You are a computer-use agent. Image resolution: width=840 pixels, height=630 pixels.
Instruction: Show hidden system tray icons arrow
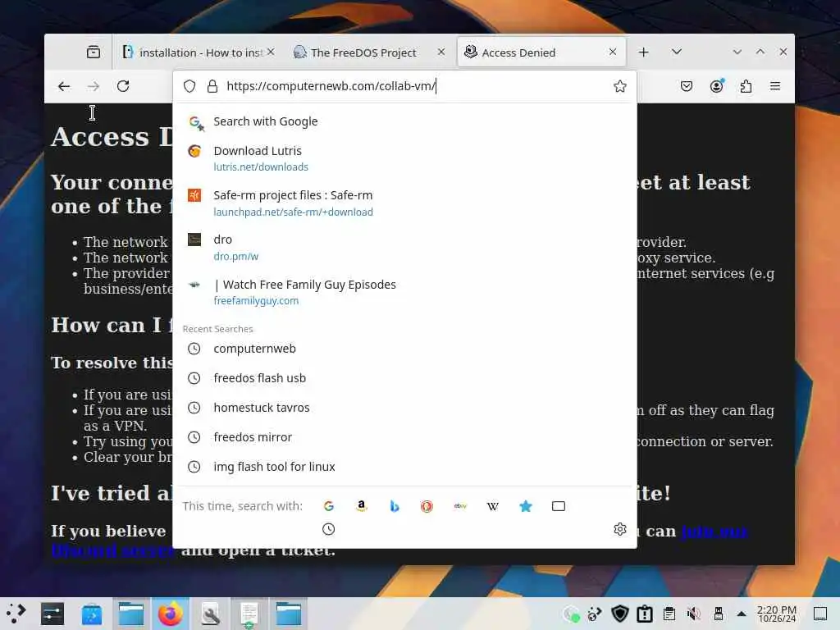pyautogui.click(x=742, y=614)
